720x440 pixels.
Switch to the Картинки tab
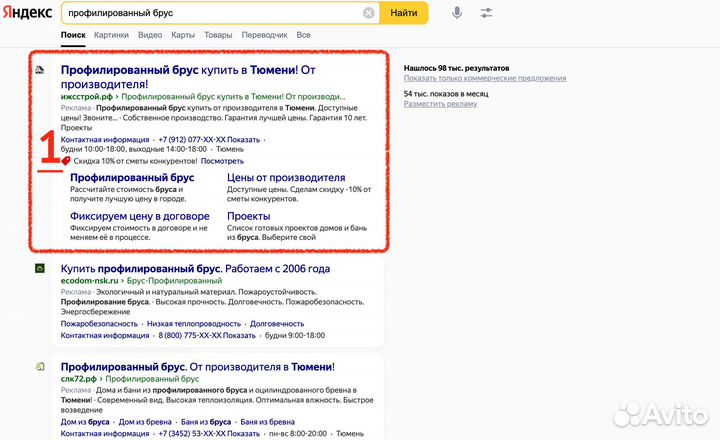(x=111, y=35)
